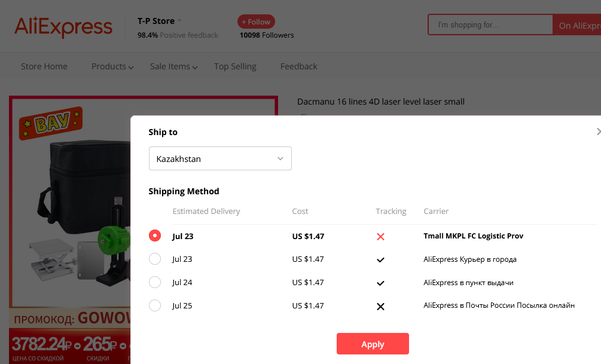Open the Feedback tab
This screenshot has height=364, width=601.
(298, 67)
